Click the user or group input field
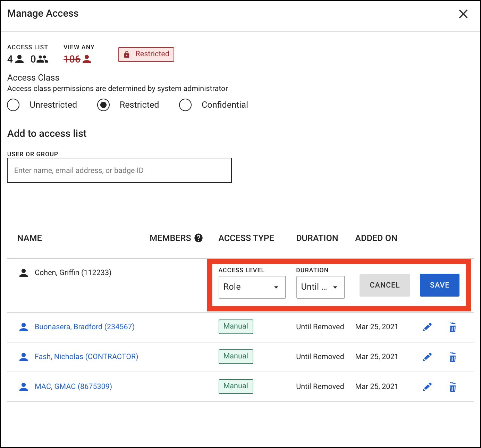 (119, 170)
